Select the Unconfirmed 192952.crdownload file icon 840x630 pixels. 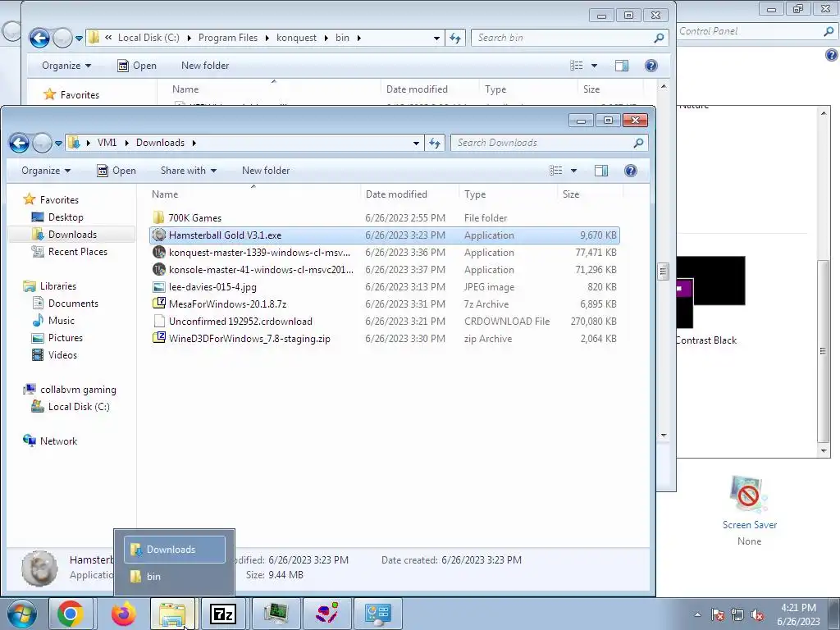coord(159,321)
